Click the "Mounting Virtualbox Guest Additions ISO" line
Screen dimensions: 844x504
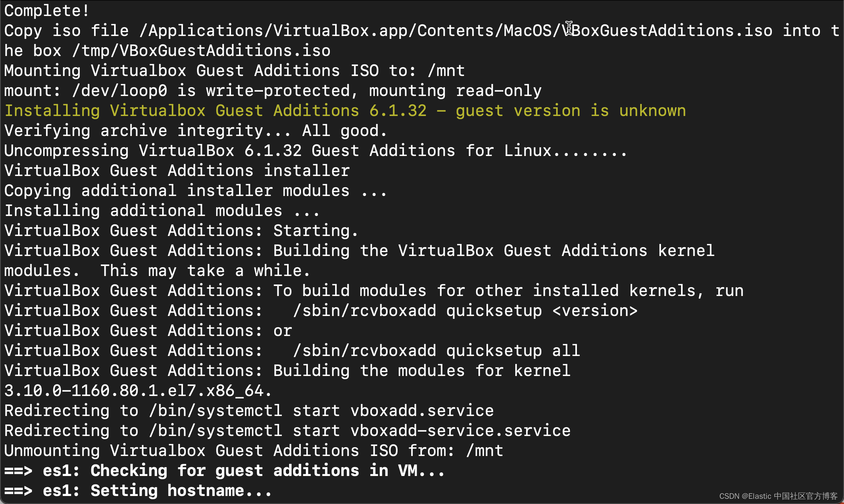point(234,71)
